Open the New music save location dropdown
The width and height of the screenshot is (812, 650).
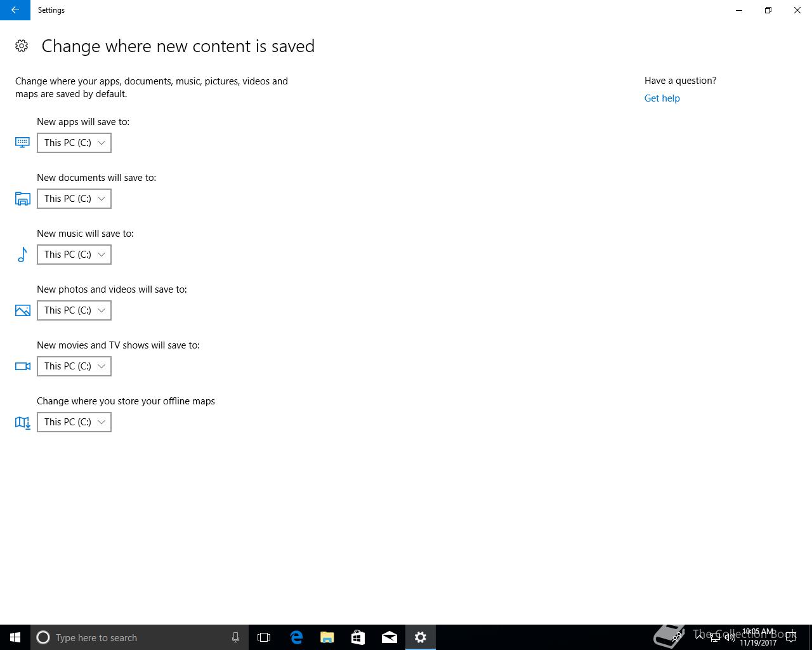74,255
